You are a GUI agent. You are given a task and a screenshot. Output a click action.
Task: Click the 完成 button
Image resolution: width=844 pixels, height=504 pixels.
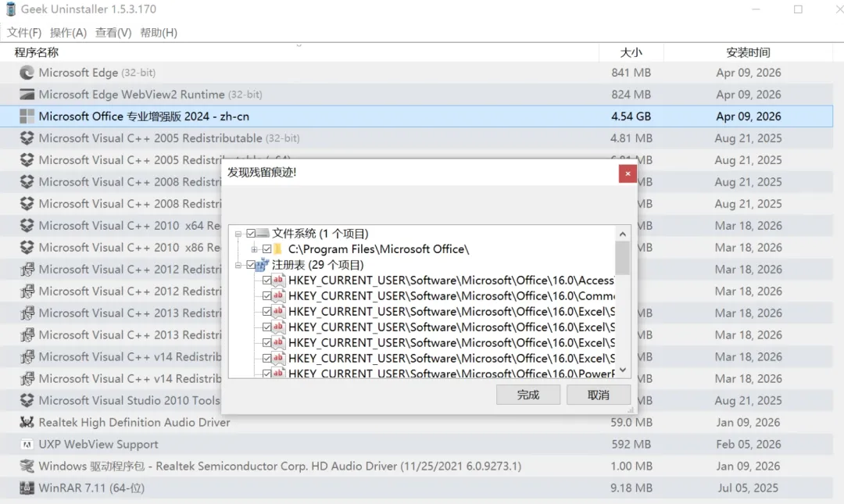pos(528,395)
